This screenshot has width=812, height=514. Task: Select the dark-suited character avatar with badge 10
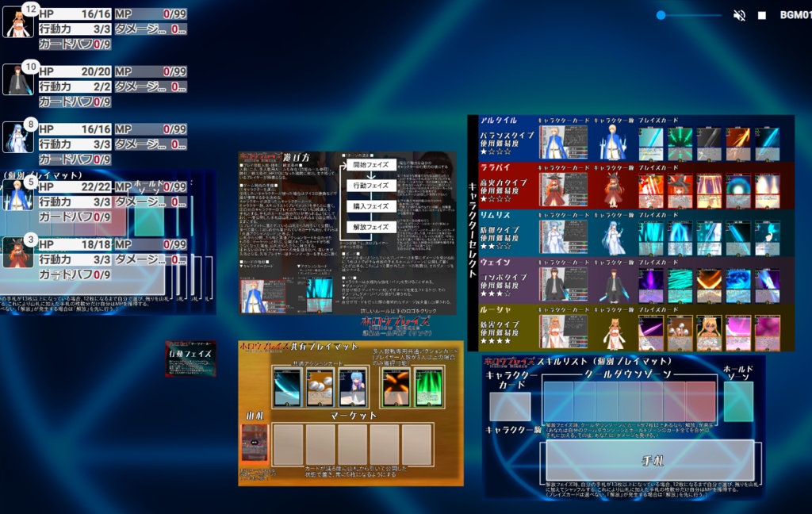click(18, 80)
